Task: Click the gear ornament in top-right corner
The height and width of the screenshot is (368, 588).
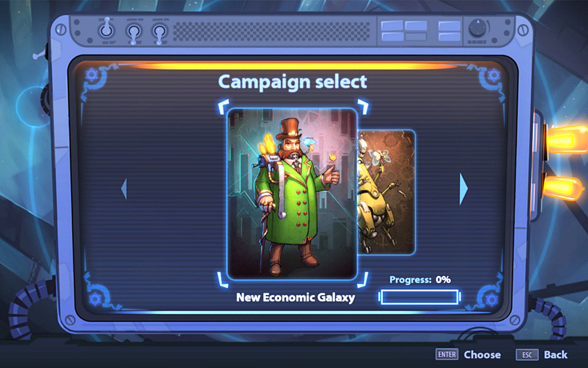Action: tap(493, 75)
